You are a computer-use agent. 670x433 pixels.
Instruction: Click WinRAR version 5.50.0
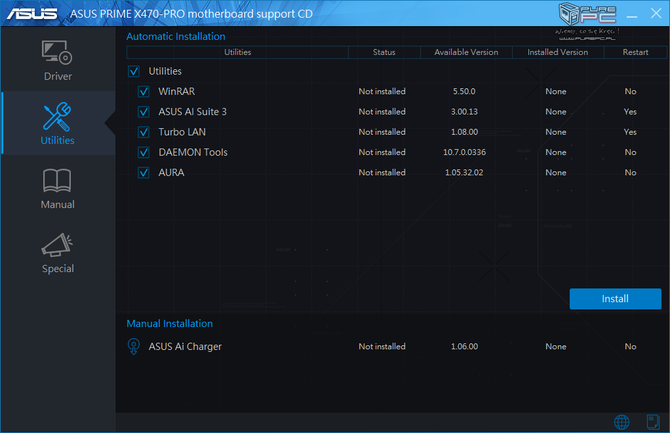point(464,91)
